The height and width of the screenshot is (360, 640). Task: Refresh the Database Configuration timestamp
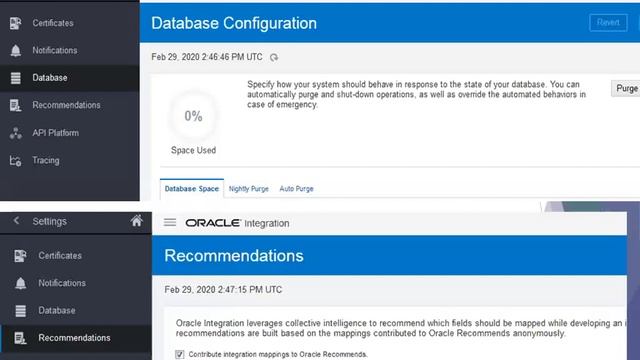tap(274, 58)
